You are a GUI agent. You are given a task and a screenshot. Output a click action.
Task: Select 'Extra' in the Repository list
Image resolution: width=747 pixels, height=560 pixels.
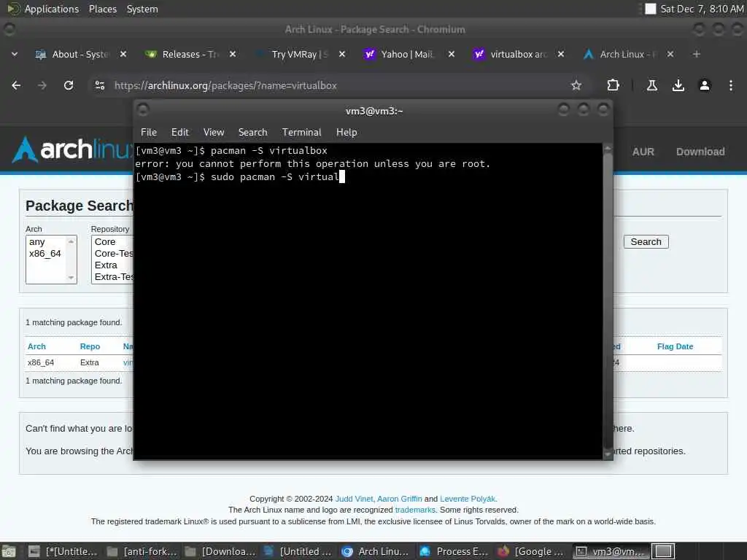(106, 265)
